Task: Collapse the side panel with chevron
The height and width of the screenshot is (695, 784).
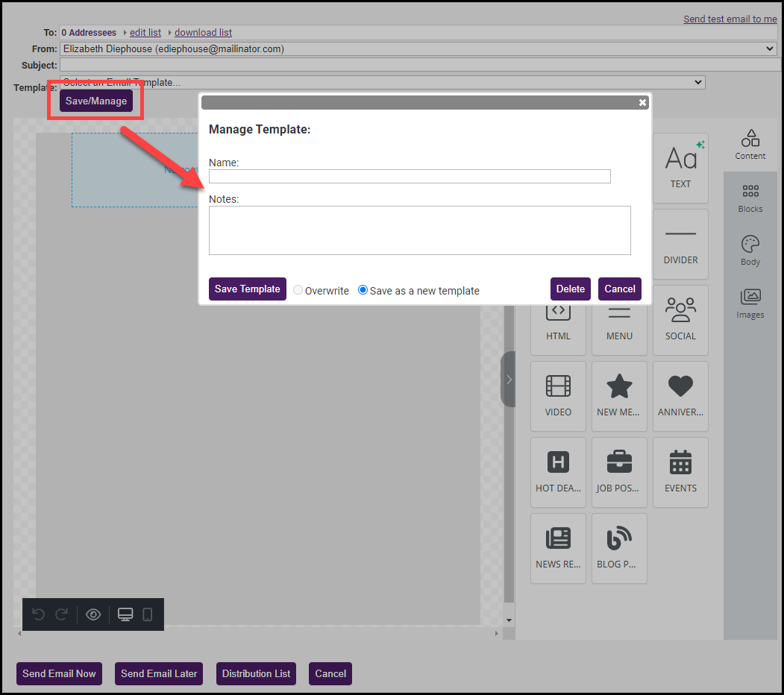Action: [509, 380]
